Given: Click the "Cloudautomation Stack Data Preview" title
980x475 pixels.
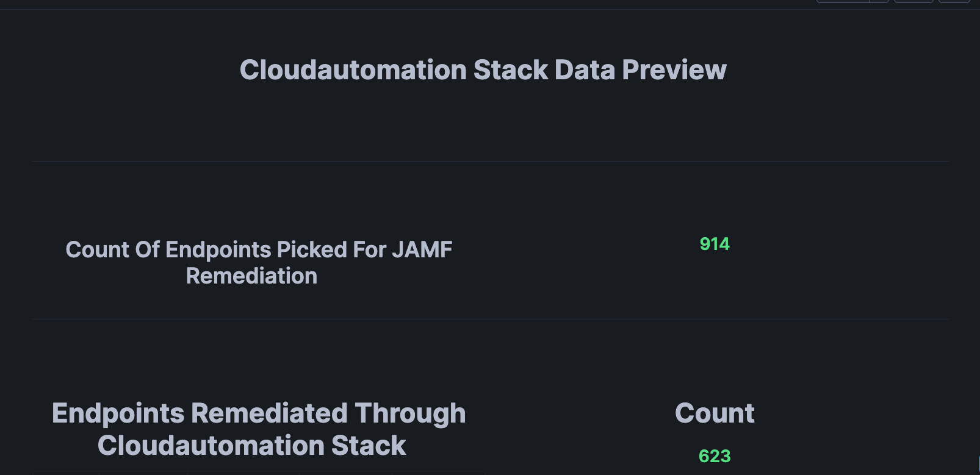Looking at the screenshot, I should click(x=483, y=70).
